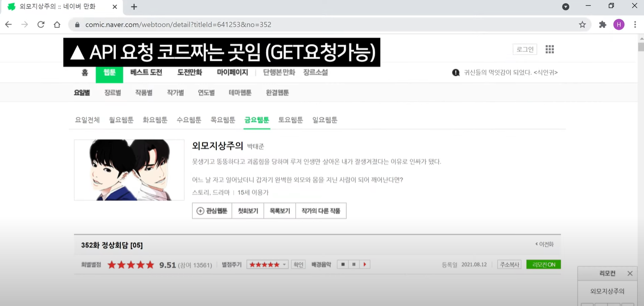Screen dimensions: 644x306
Task: Open the Chrome extensions puzzle icon
Action: (x=603, y=25)
